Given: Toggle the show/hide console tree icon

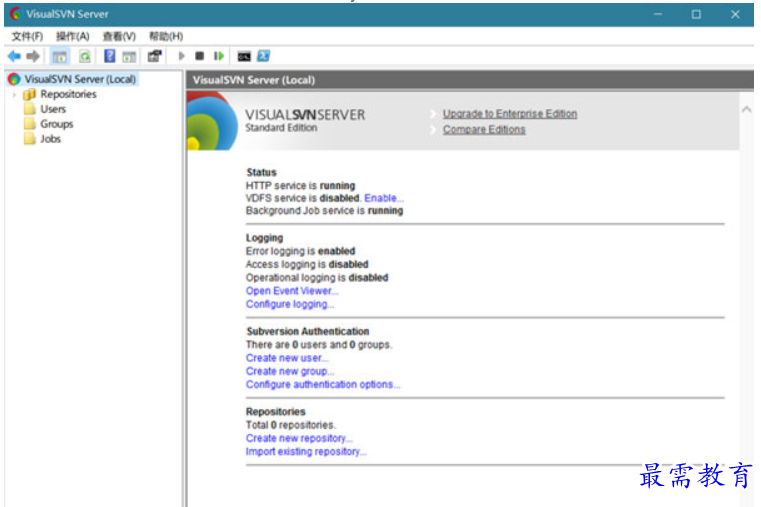Looking at the screenshot, I should click(60, 56).
